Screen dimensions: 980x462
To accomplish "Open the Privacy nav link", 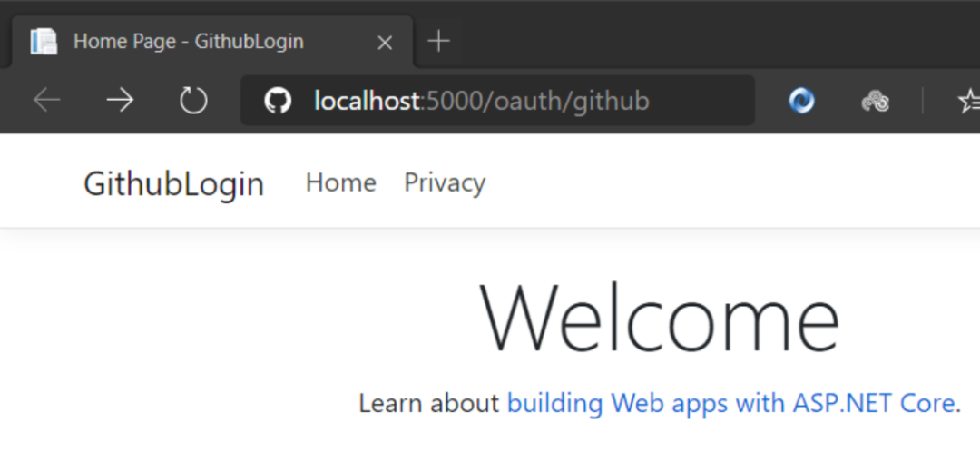I will (445, 182).
